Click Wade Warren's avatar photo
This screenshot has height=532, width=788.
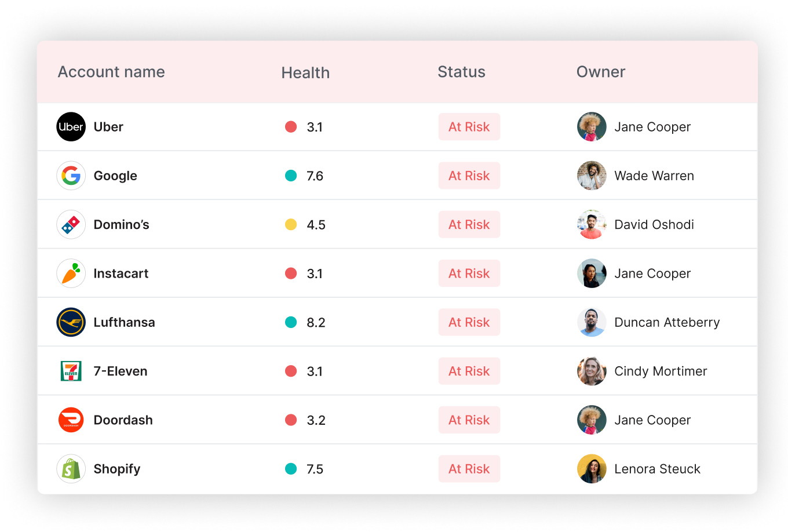point(592,176)
